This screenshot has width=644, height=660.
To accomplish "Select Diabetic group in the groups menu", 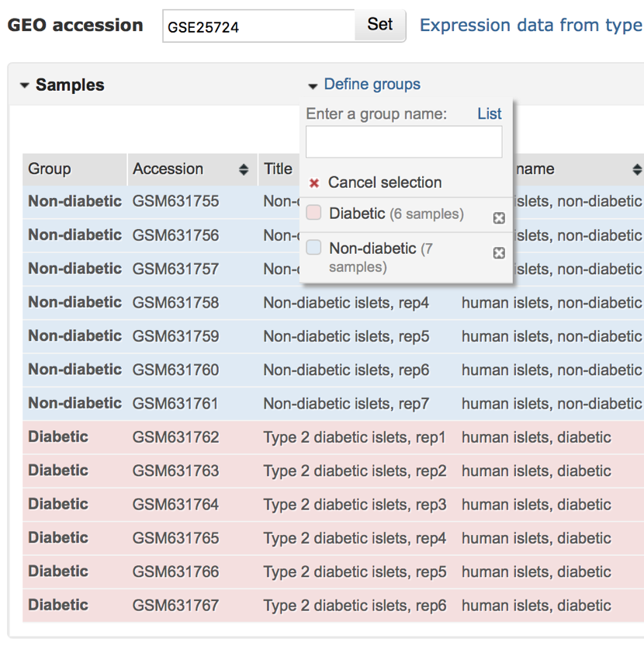I will click(x=357, y=214).
